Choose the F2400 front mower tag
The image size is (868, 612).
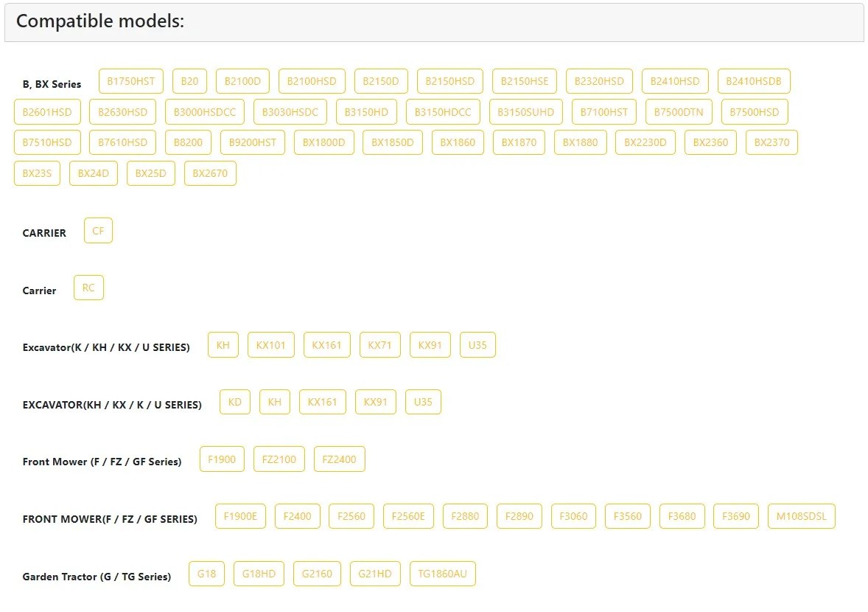tap(297, 516)
